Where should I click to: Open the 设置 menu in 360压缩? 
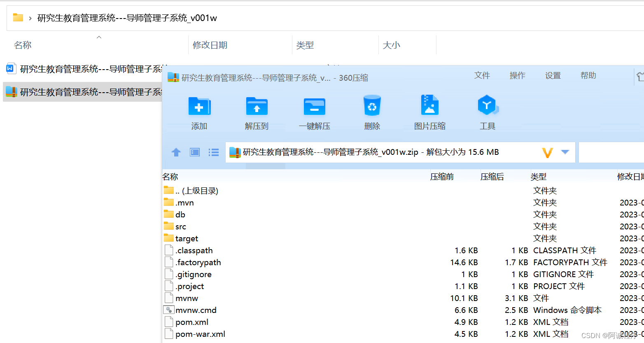click(553, 75)
